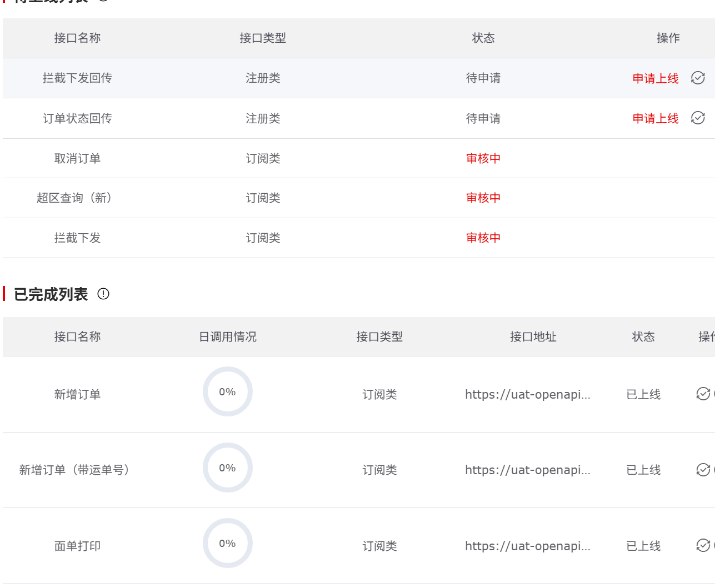The width and height of the screenshot is (715, 588).
Task: Select the 新增订单 interface name
Action: pyautogui.click(x=77, y=394)
